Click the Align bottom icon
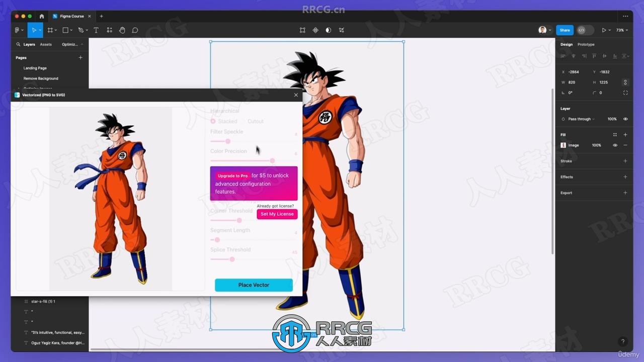644x362 pixels. click(615, 56)
